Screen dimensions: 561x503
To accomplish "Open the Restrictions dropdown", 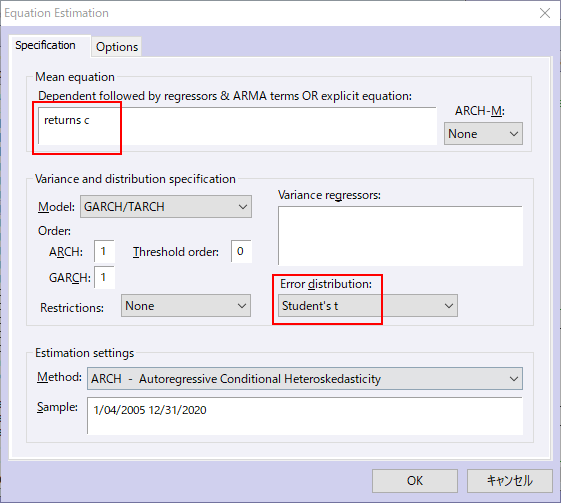I will (186, 306).
